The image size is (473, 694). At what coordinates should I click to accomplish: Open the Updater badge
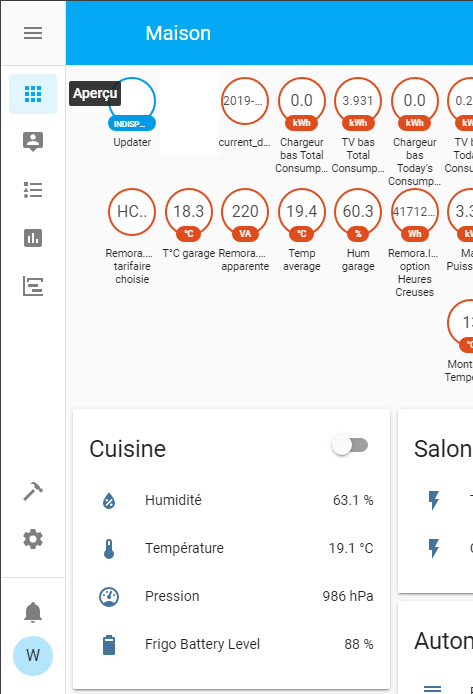(x=132, y=112)
